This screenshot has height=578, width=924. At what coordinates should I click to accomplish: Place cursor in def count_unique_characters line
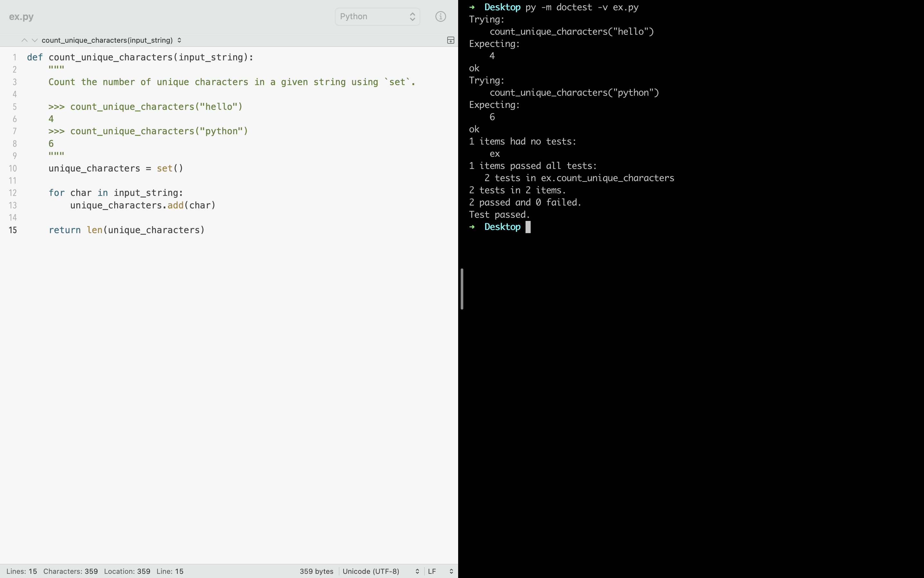tap(140, 57)
